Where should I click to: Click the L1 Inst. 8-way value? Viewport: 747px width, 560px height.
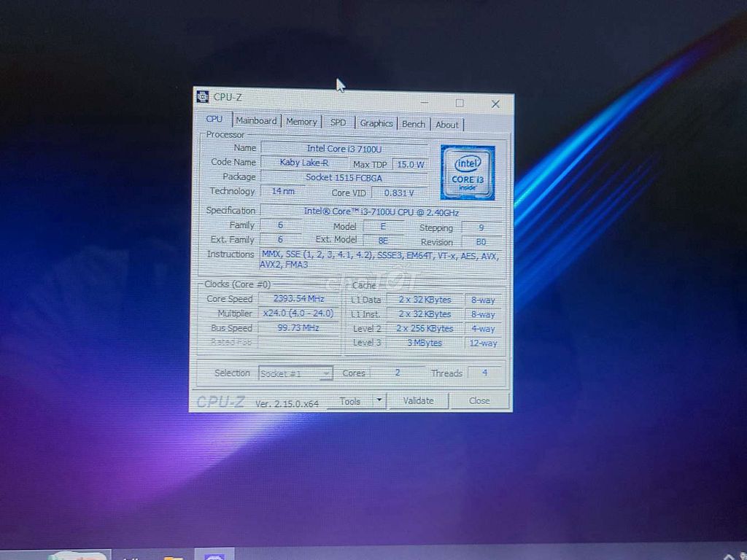483,314
